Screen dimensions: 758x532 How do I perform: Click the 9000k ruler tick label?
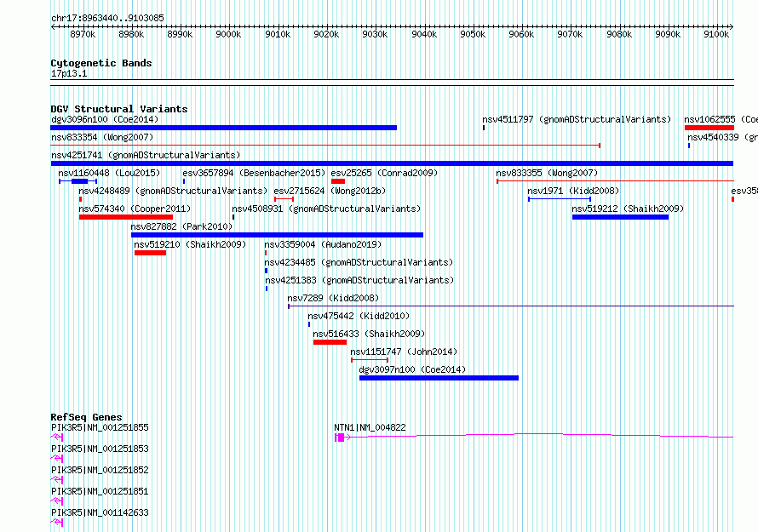point(228,34)
